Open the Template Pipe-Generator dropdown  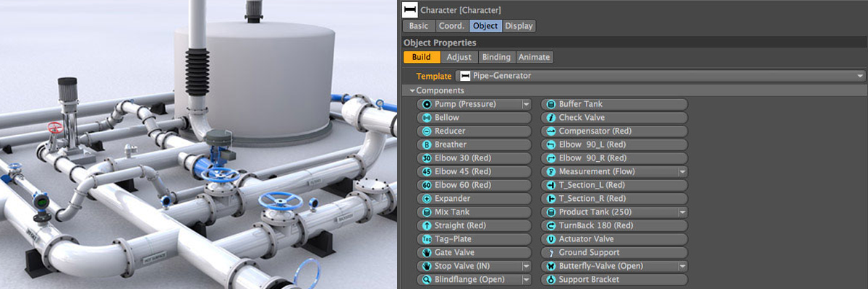tap(859, 76)
